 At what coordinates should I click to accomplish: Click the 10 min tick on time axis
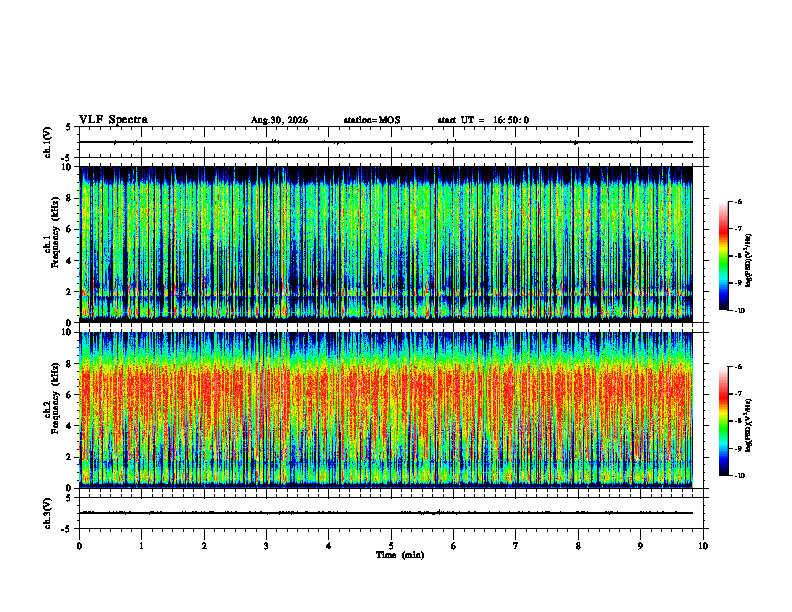(x=703, y=546)
